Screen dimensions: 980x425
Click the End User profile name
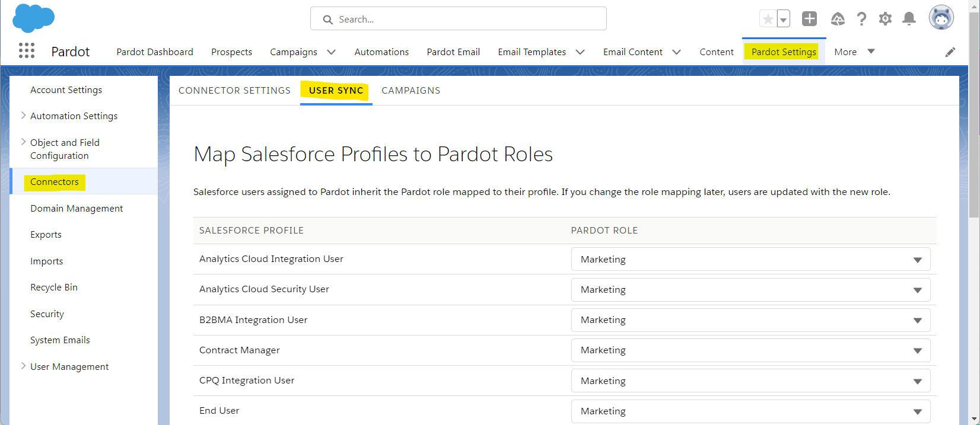point(219,411)
